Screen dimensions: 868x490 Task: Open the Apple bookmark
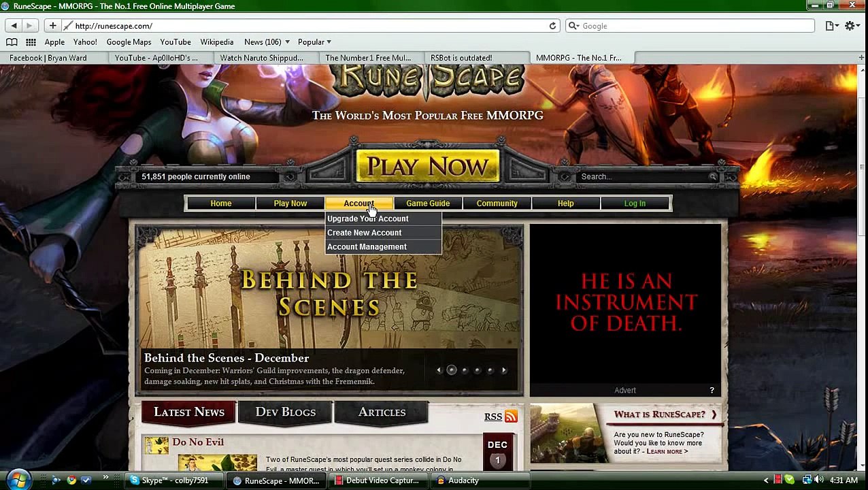[54, 42]
